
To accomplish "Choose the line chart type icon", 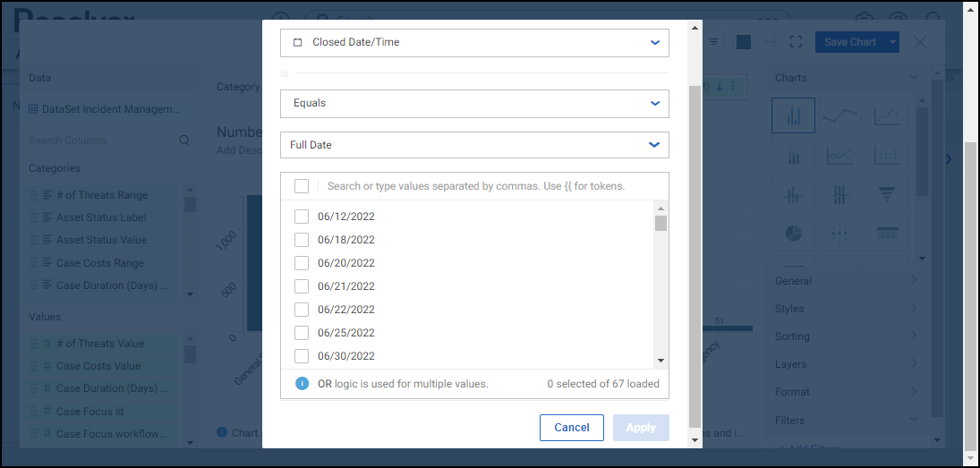I will 839,115.
